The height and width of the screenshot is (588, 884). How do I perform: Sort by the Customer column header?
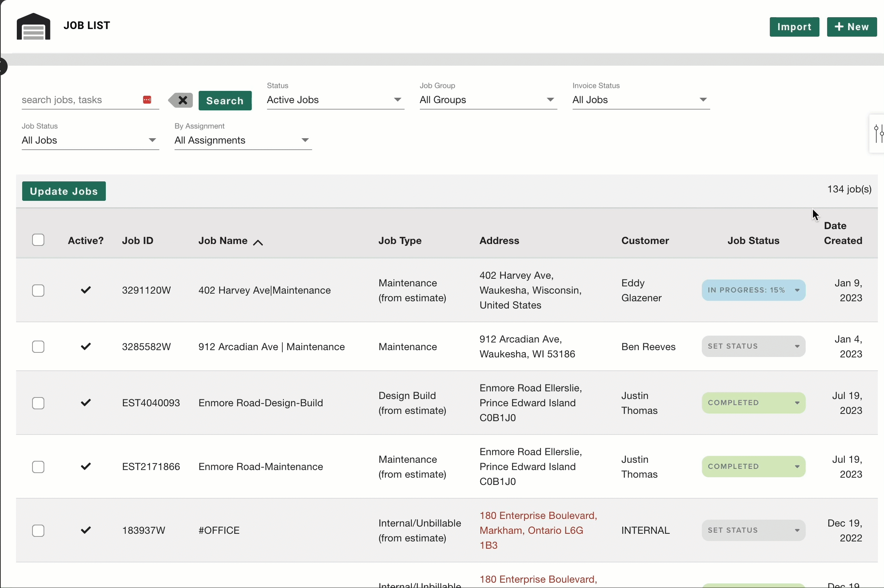(645, 241)
